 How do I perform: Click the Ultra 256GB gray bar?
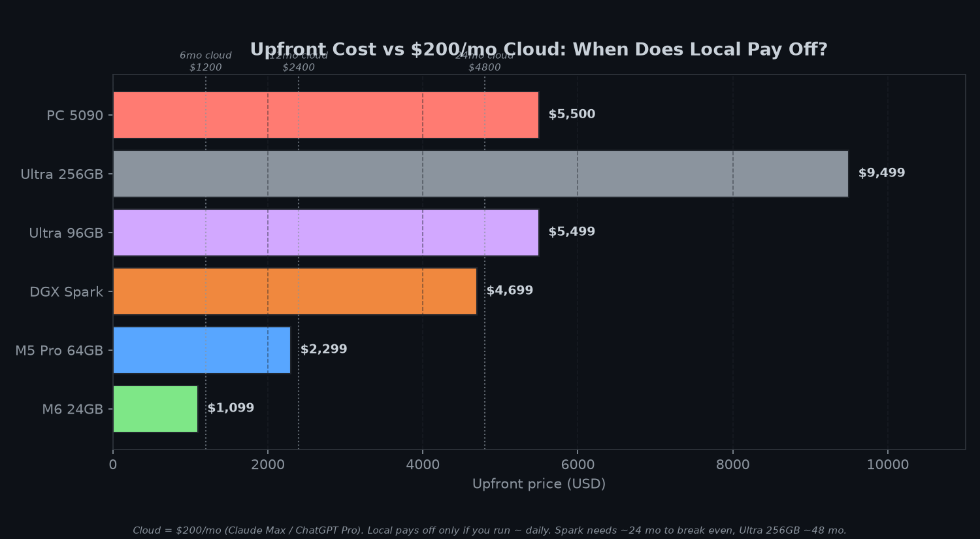tap(481, 174)
